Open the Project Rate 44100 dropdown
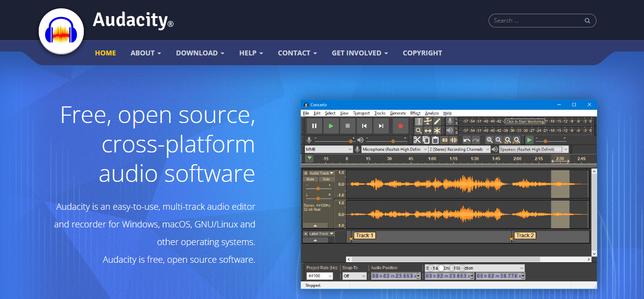This screenshot has width=644, height=299. (320, 276)
